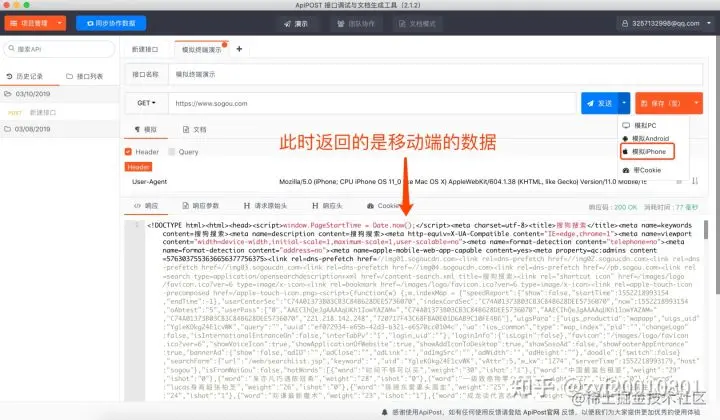Click line number 1 in response gutter

click(136, 224)
